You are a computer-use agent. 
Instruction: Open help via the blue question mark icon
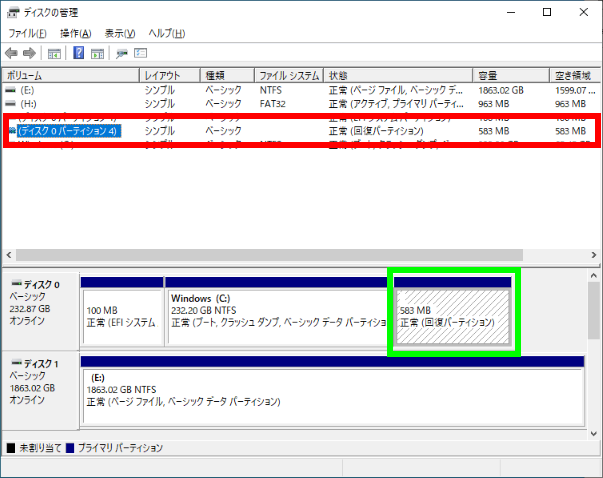point(78,53)
